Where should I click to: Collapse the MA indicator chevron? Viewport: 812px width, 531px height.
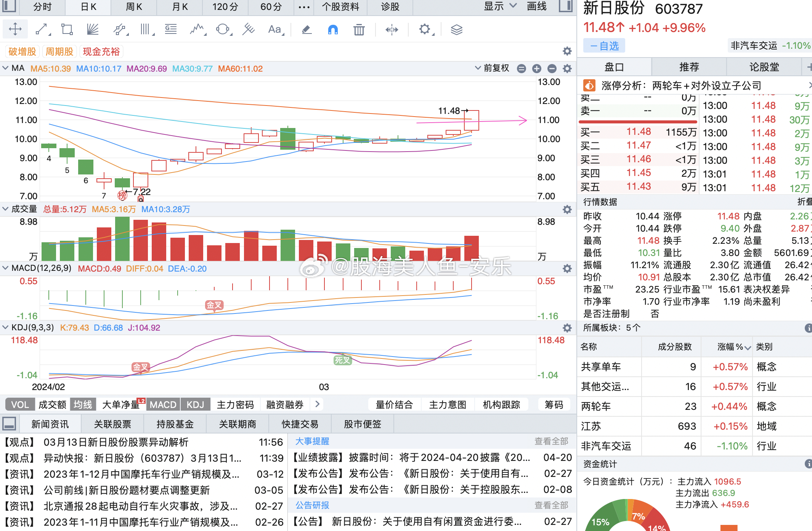tap(5, 68)
